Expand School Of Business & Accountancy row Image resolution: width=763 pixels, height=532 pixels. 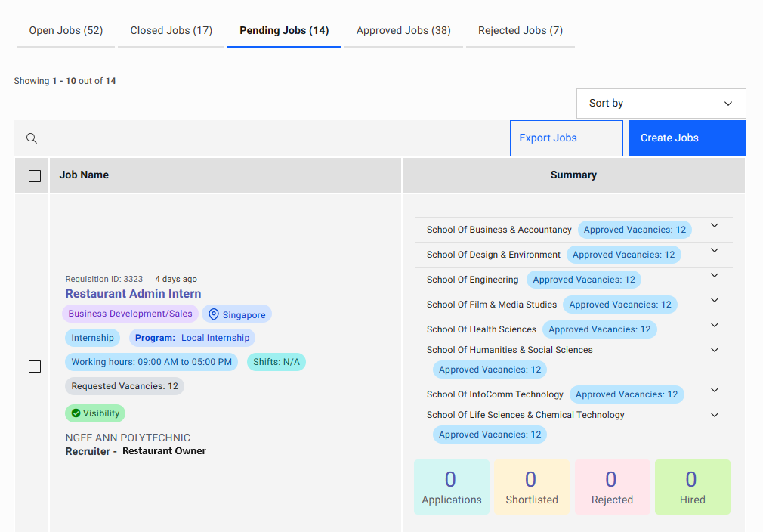pos(715,226)
